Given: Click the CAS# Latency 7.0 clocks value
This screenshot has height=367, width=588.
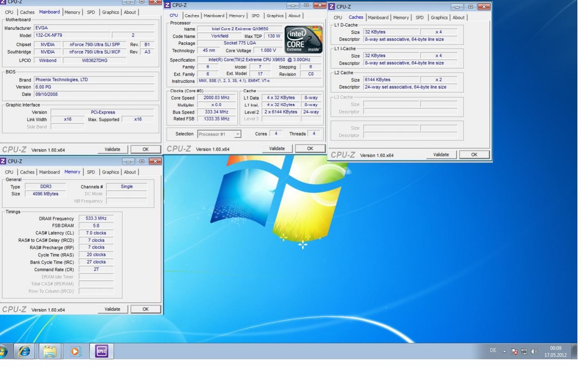Looking at the screenshot, I should point(96,233).
